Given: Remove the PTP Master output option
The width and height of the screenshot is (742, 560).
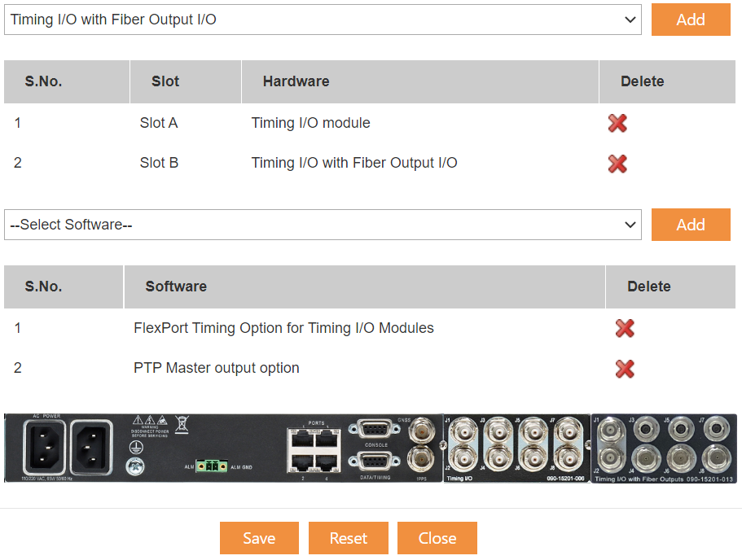Looking at the screenshot, I should click(624, 369).
